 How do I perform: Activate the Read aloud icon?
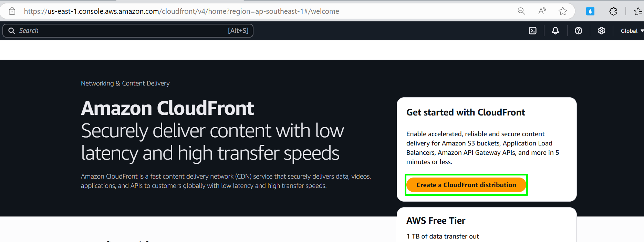542,11
